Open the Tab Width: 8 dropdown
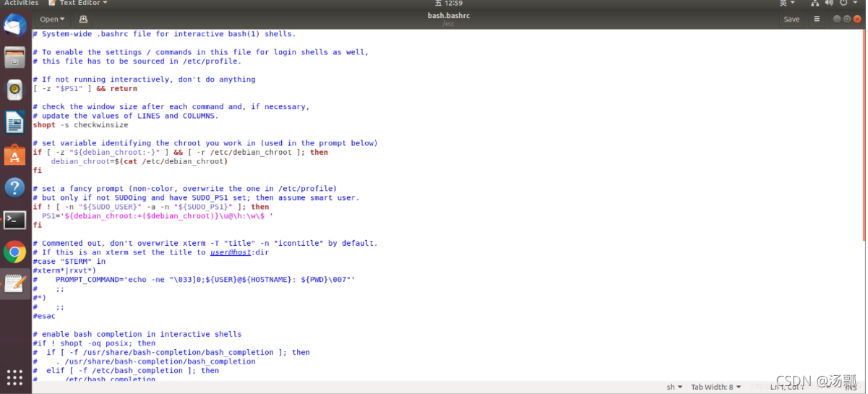 [x=716, y=387]
